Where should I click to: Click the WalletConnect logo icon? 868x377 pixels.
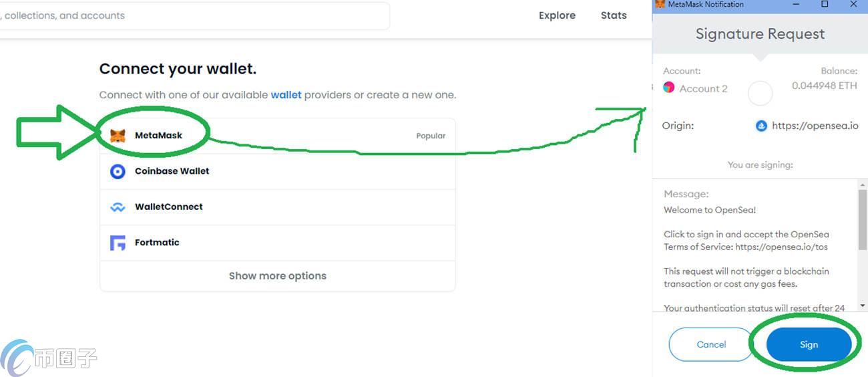(x=118, y=207)
